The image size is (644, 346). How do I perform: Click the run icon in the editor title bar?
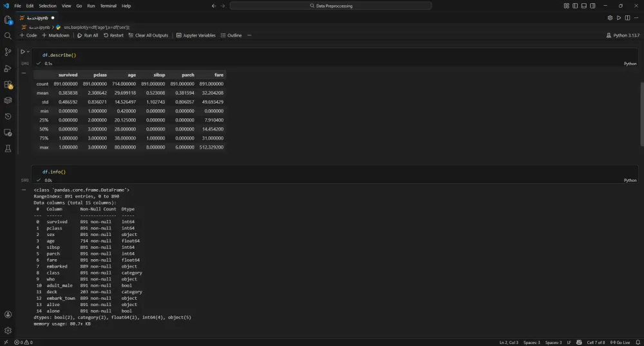(619, 18)
